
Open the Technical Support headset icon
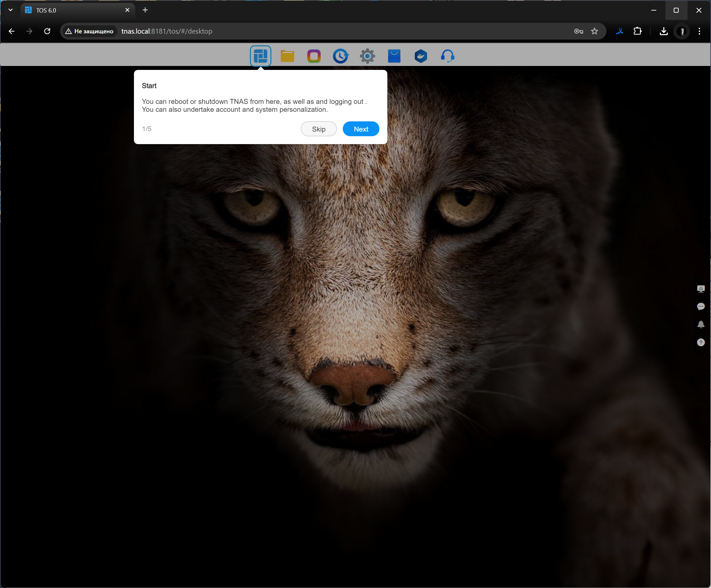(448, 56)
